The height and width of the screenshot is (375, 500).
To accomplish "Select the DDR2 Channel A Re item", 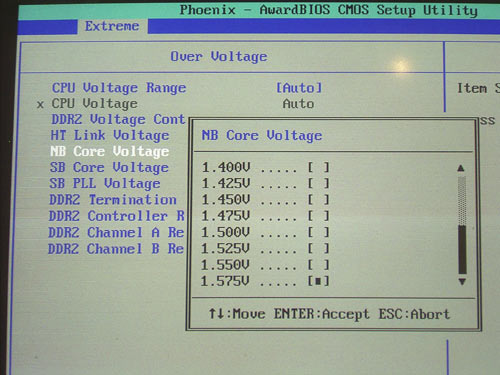I will 116,232.
